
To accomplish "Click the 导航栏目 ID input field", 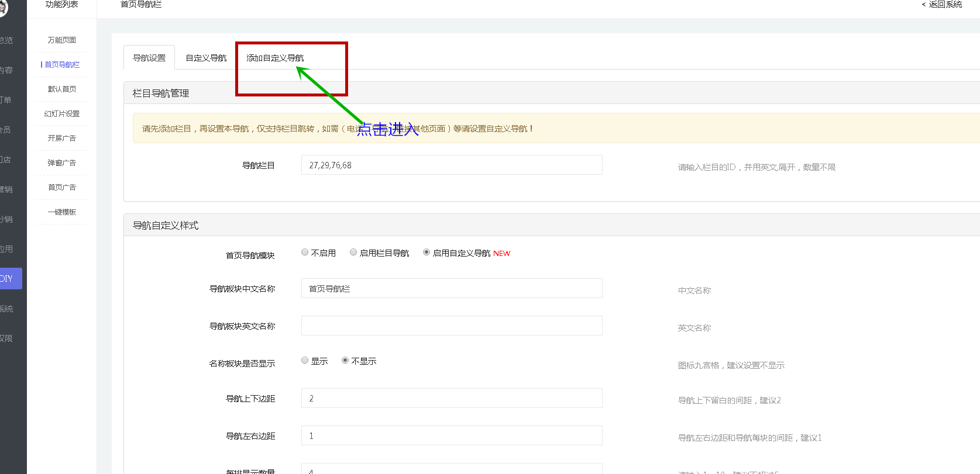I will [451, 165].
